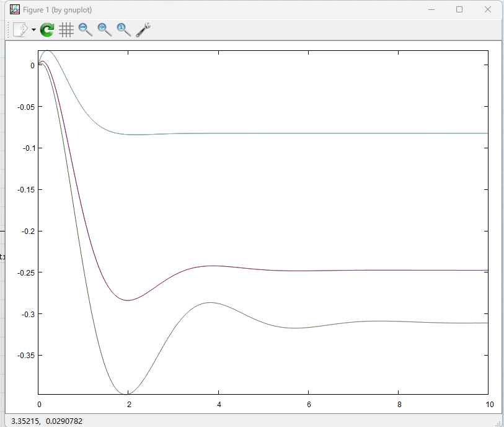Open configuration dialog via wrench icon
The image size is (504, 427).
pos(143,29)
